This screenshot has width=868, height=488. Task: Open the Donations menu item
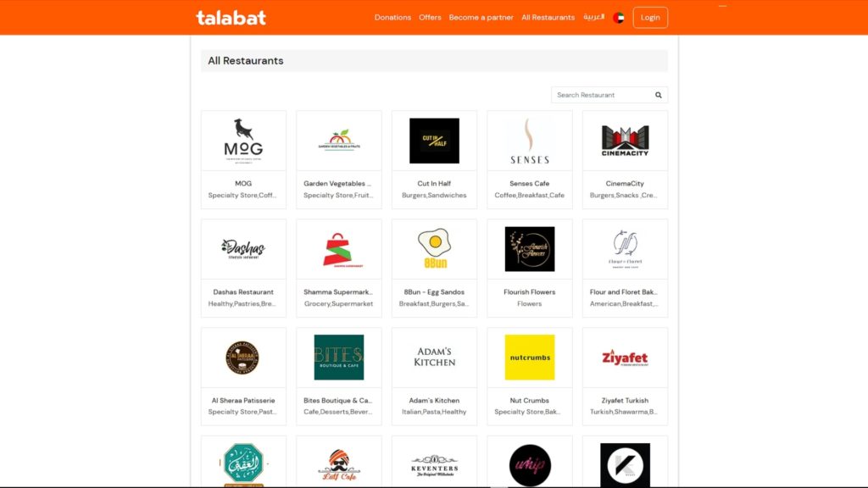[392, 18]
